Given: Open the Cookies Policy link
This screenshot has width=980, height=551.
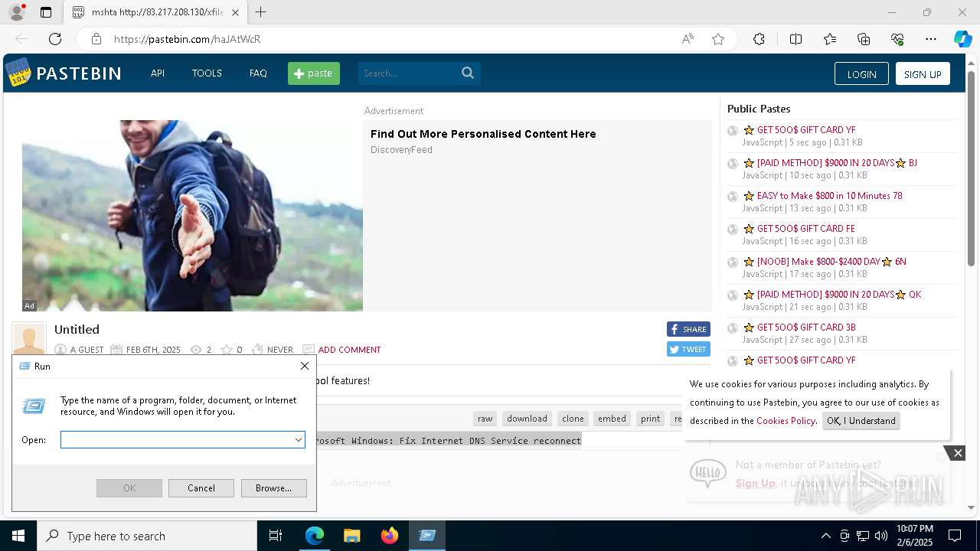Looking at the screenshot, I should (786, 421).
